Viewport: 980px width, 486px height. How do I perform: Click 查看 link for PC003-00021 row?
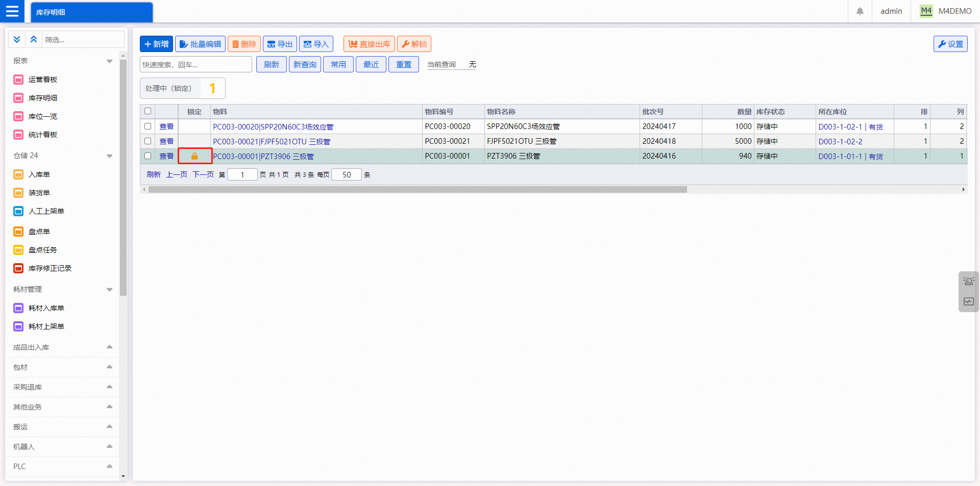(166, 141)
